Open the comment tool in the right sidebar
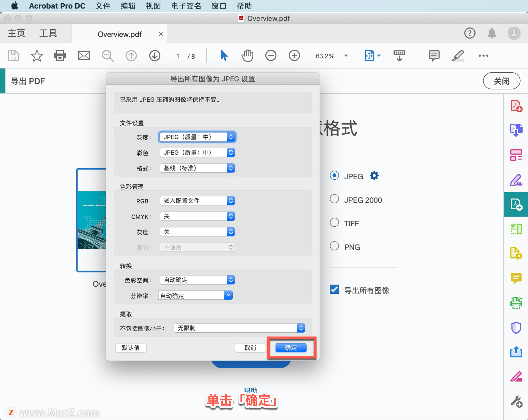The image size is (528, 420). point(516,278)
